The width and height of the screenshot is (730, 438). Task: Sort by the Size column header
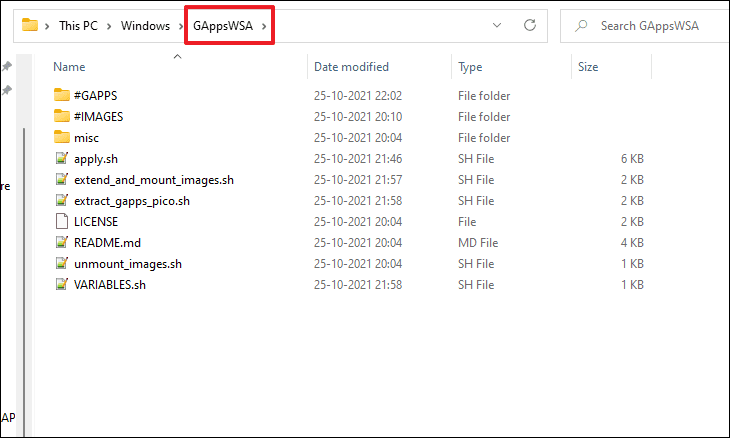588,67
